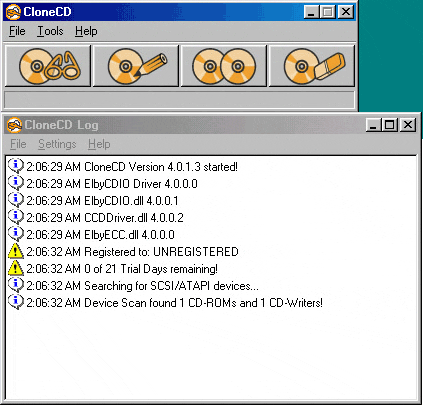423x405 pixels.
Task: Open the Settings menu in CloneCD Log
Action: click(x=57, y=144)
